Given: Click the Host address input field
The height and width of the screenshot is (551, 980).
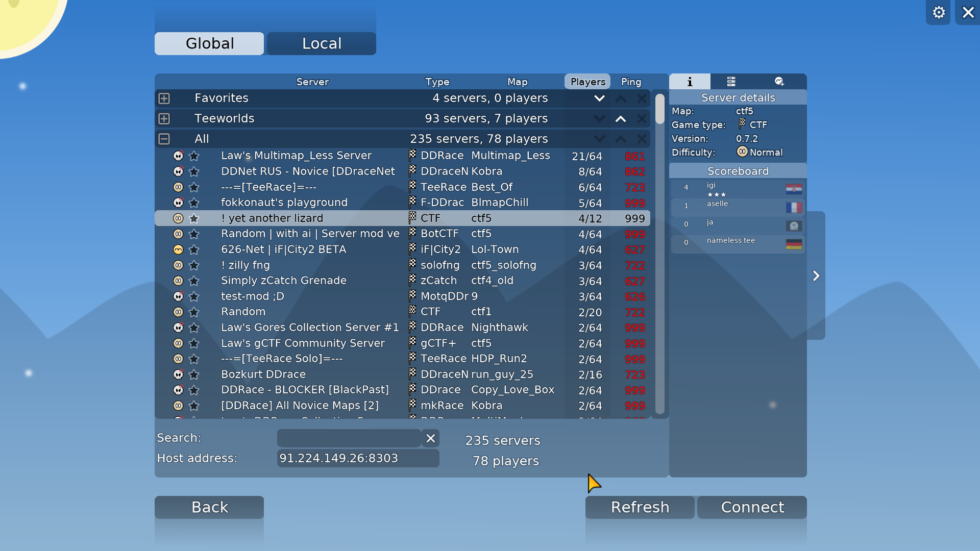Looking at the screenshot, I should pos(357,458).
